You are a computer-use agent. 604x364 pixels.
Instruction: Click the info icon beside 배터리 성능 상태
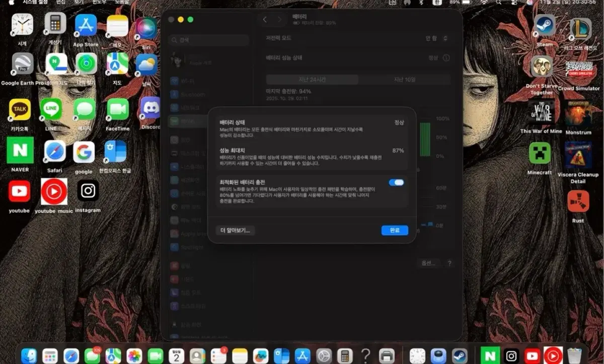coord(446,58)
